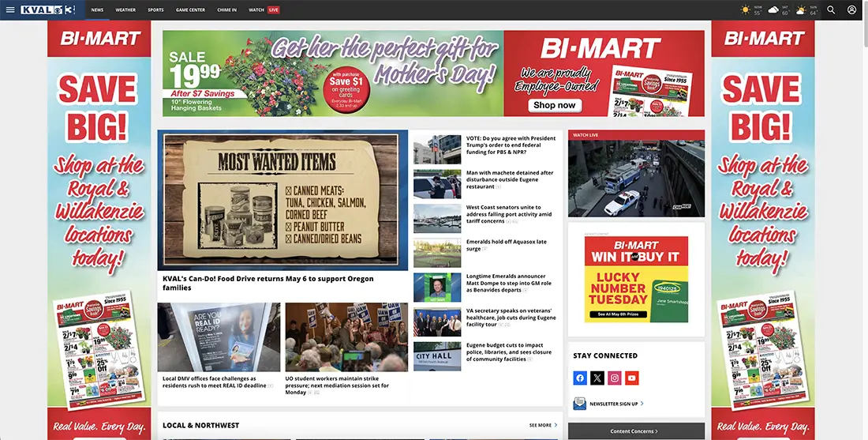Image resolution: width=868 pixels, height=440 pixels.
Task: Click the VA secretary group photo thumbnail
Action: (437, 322)
